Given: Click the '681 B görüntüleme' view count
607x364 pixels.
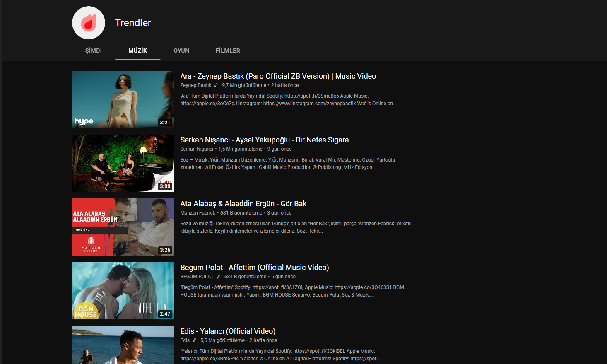Looking at the screenshot, I should (x=241, y=213).
